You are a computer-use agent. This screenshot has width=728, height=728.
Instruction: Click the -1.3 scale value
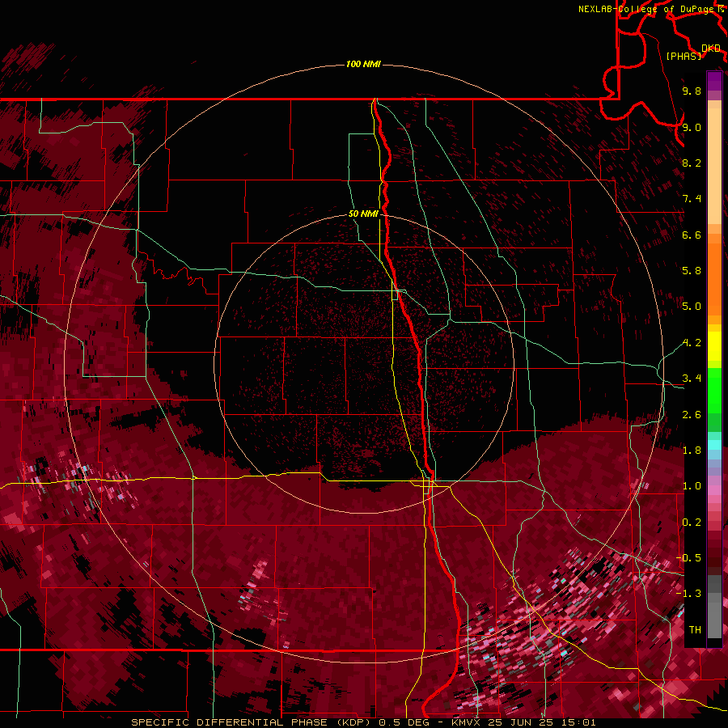tap(688, 594)
